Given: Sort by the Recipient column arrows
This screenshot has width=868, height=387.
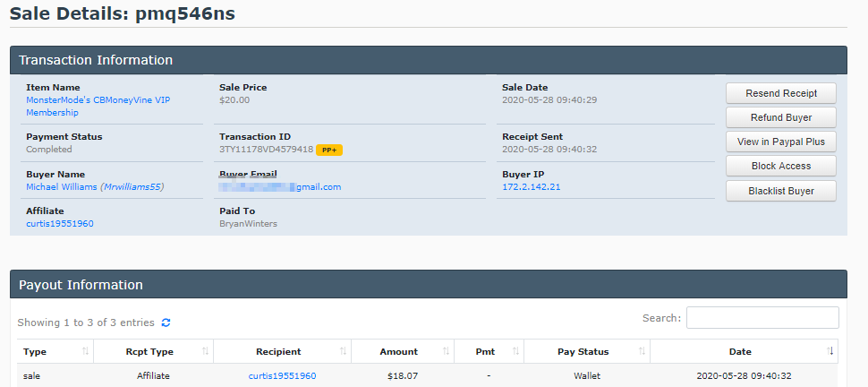Looking at the screenshot, I should [x=343, y=351].
